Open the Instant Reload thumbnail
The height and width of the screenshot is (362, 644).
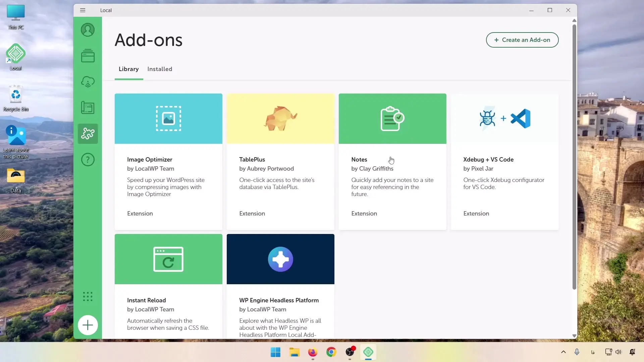click(x=168, y=259)
